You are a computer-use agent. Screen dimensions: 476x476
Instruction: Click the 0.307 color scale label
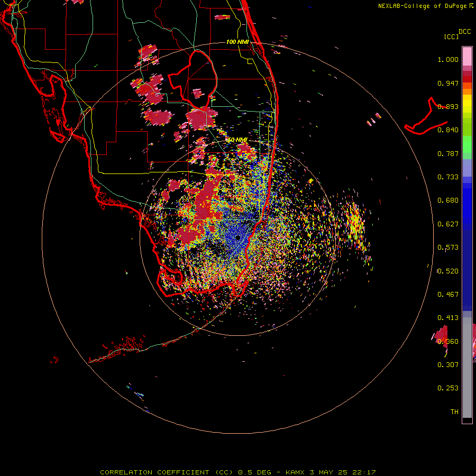pos(448,364)
